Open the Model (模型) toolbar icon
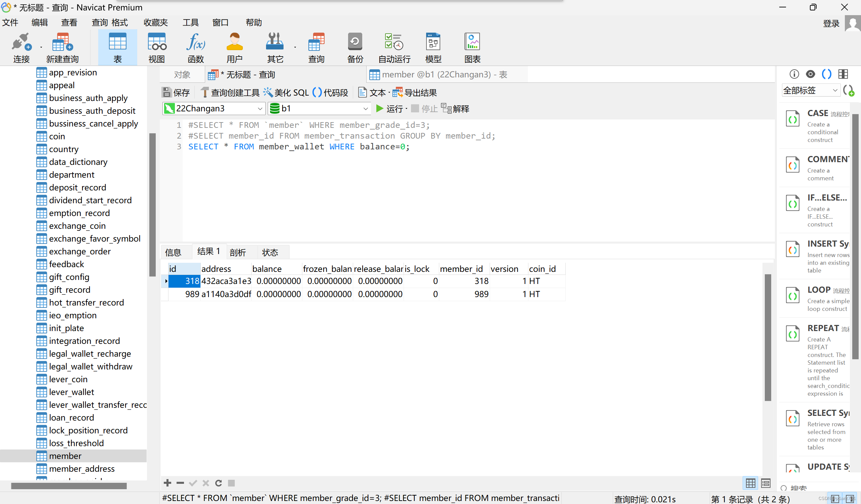This screenshot has height=504, width=861. pyautogui.click(x=433, y=48)
